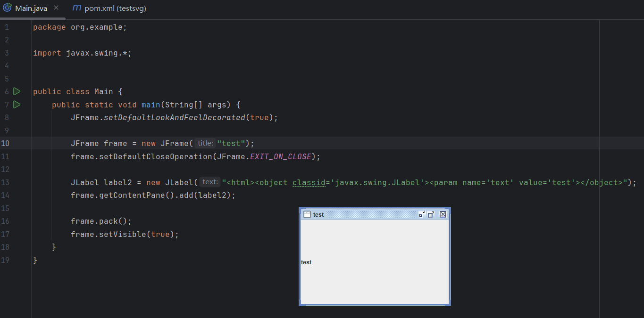Viewport: 644px width, 318px height.
Task: Run the main method from the line 7 gutter icon
Action: point(17,104)
